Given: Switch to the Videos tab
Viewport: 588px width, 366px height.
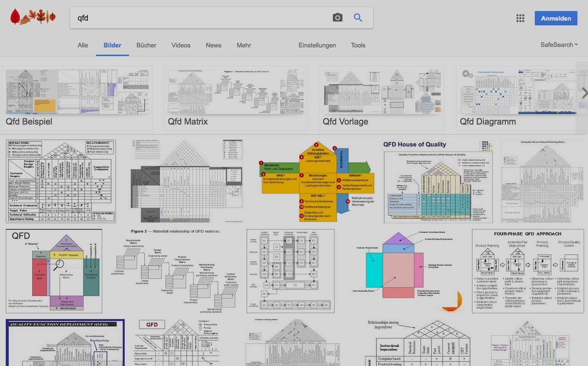Looking at the screenshot, I should pyautogui.click(x=181, y=46).
